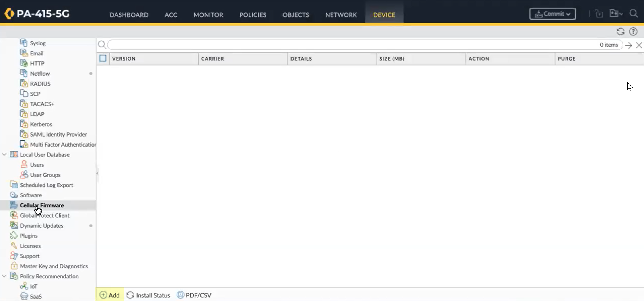Click inside the filter search field
This screenshot has width=644, height=301.
pyautogui.click(x=350, y=45)
